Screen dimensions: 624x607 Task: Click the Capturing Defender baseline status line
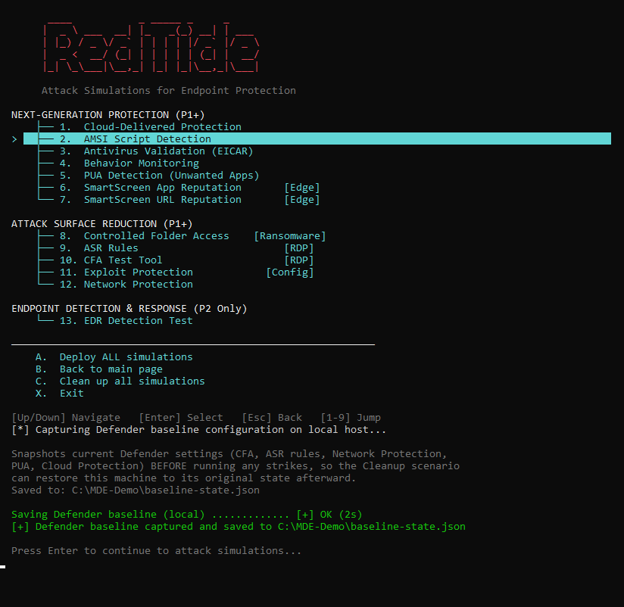pos(199,429)
